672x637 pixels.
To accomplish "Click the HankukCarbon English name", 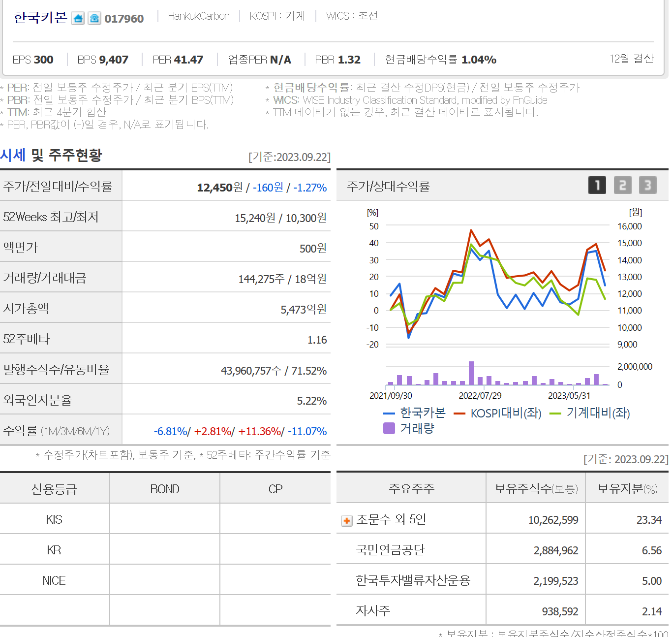I will point(199,16).
